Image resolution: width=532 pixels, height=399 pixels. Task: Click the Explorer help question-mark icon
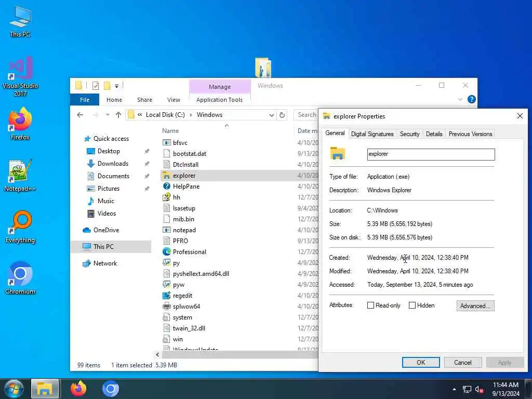pos(471,99)
